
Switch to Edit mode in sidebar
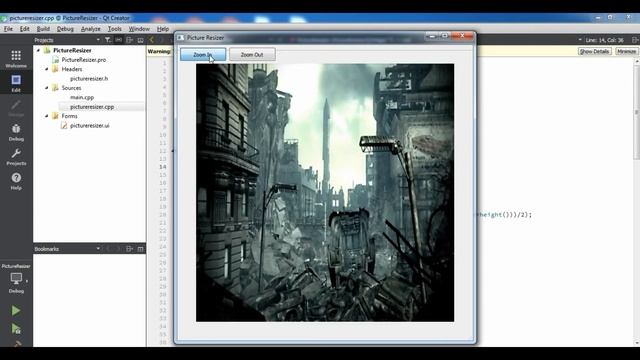(x=16, y=83)
